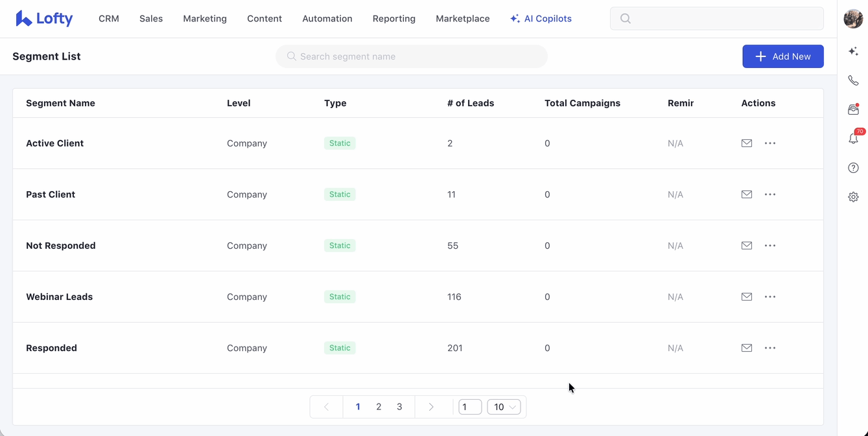Open the help question mark icon
The height and width of the screenshot is (436, 868).
point(853,168)
